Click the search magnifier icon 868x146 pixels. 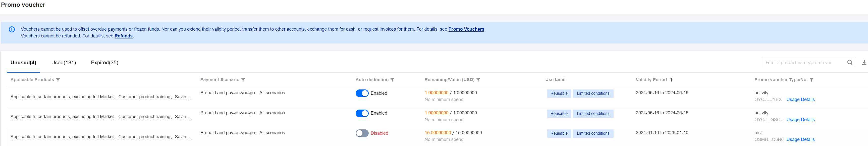(x=849, y=62)
